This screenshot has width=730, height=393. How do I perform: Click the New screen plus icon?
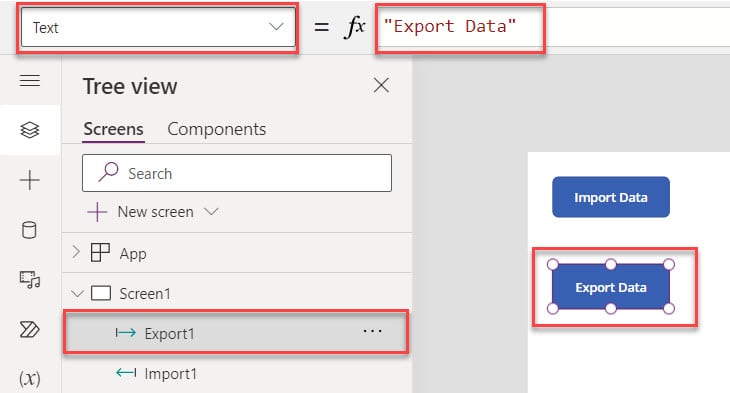point(97,212)
